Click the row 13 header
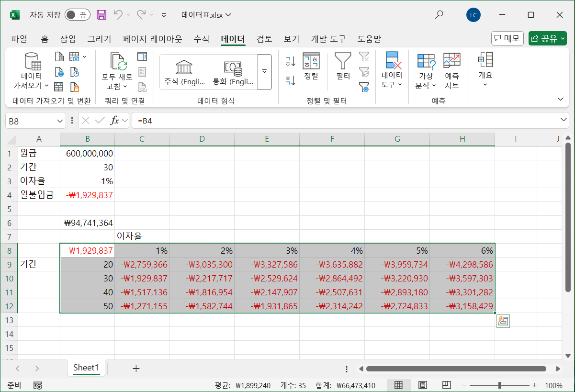Screen dimensions: 575x392 [9, 320]
